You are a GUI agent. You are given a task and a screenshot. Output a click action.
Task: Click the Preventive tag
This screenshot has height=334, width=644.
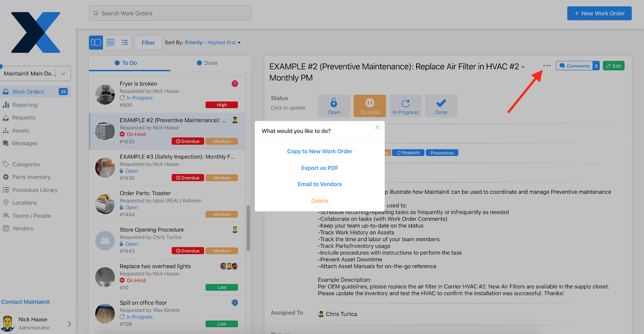[442, 153]
